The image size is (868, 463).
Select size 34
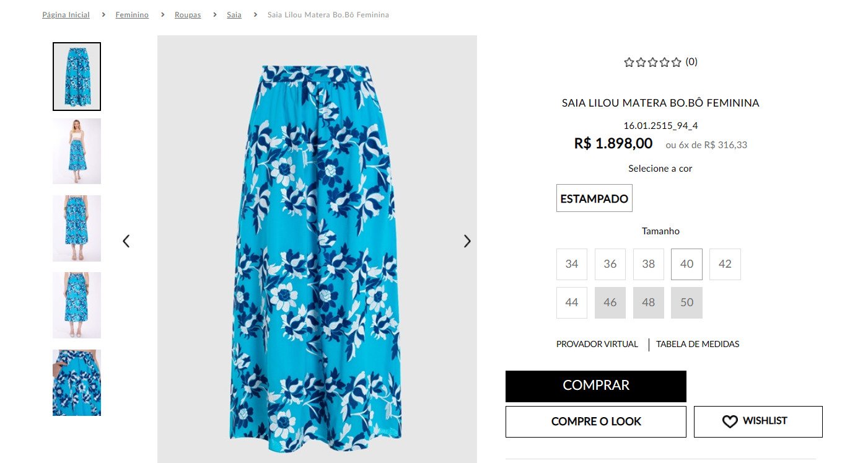pyautogui.click(x=572, y=264)
